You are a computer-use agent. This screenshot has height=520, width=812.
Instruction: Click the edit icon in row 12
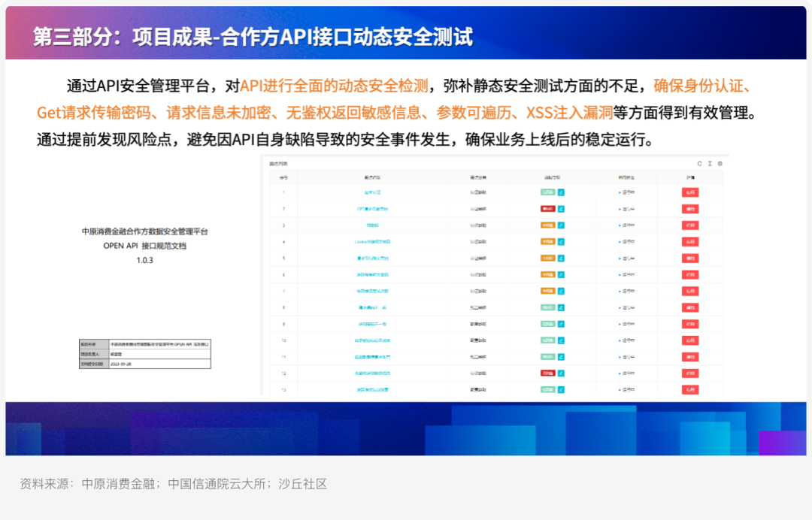click(561, 373)
